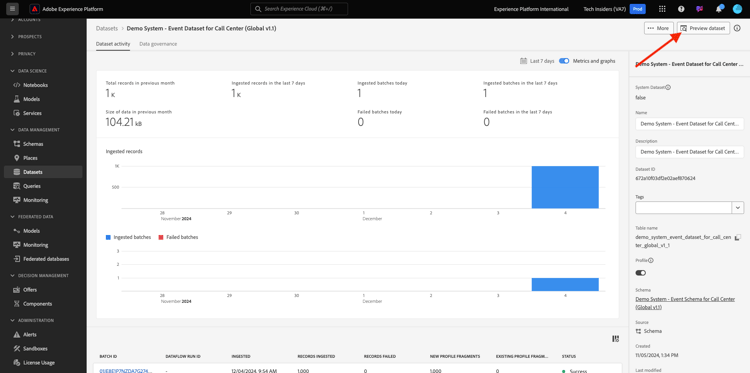Open Notebooks in the sidebar
Screen dimensions: 750x373
(35, 85)
